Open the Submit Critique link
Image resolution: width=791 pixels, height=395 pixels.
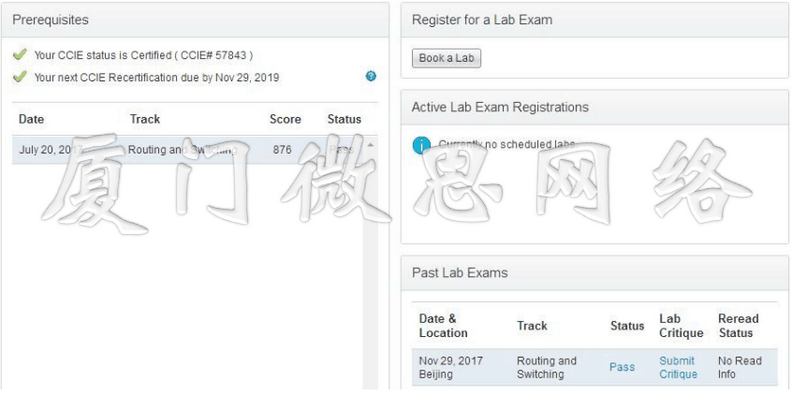(678, 367)
